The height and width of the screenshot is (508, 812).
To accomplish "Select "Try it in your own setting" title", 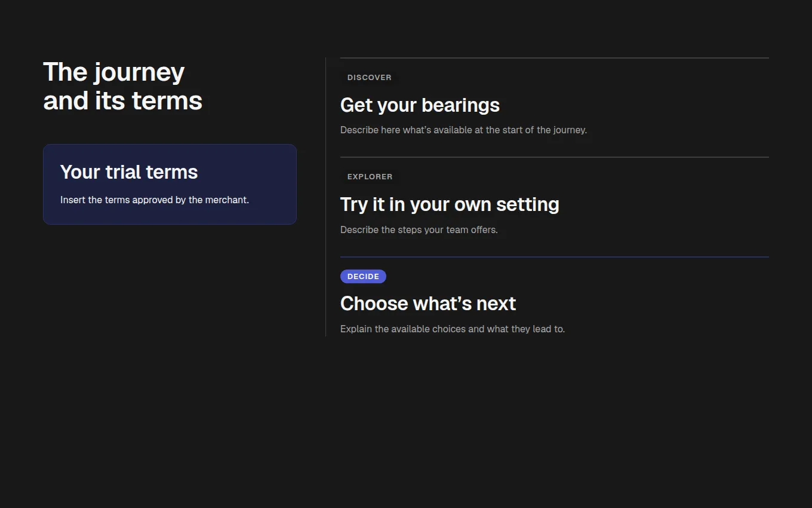I will tap(450, 204).
